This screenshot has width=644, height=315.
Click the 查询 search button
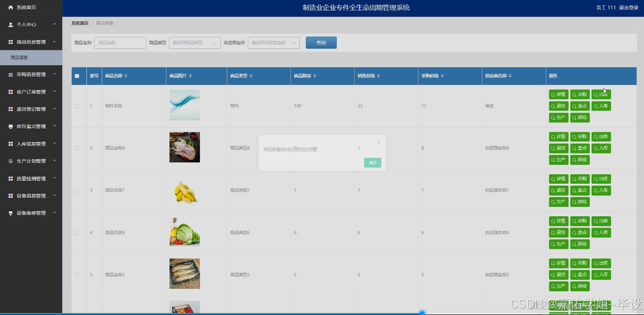click(x=321, y=43)
